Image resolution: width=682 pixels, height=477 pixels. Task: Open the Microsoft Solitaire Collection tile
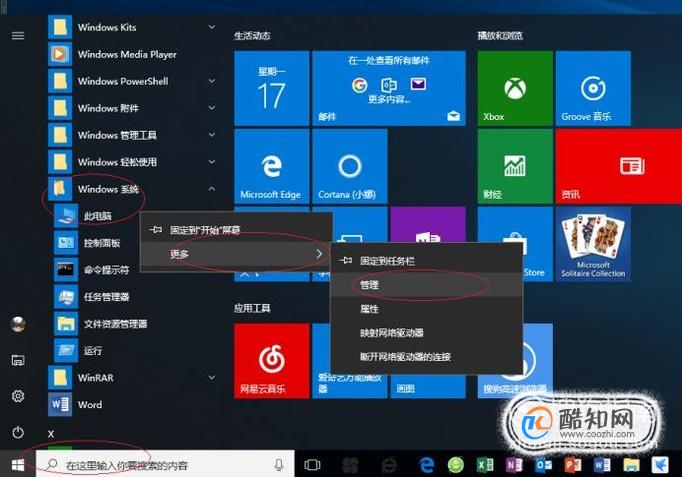click(593, 244)
